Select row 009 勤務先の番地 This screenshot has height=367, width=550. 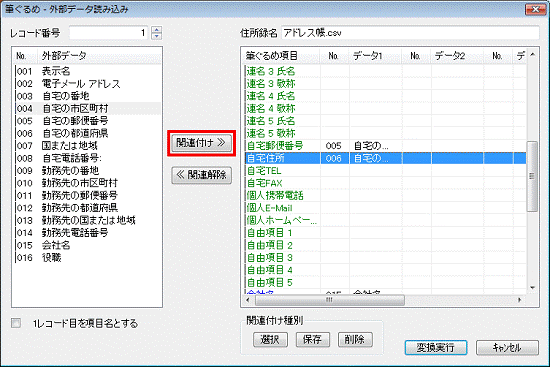(x=87, y=171)
